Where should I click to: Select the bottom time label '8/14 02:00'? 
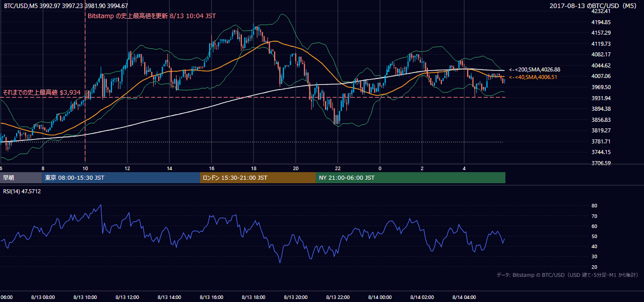pyautogui.click(x=422, y=297)
